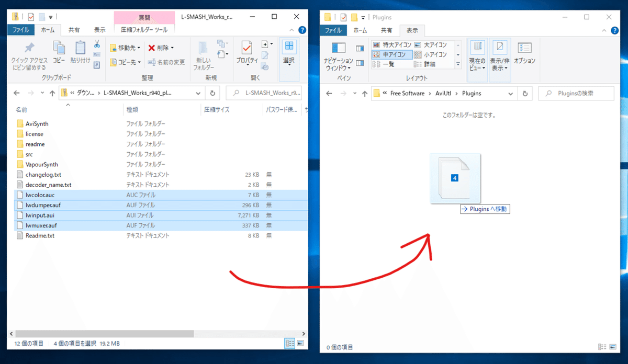Refresh the L-SMASH_Works folder view
The image size is (628, 364).
coord(212,93)
